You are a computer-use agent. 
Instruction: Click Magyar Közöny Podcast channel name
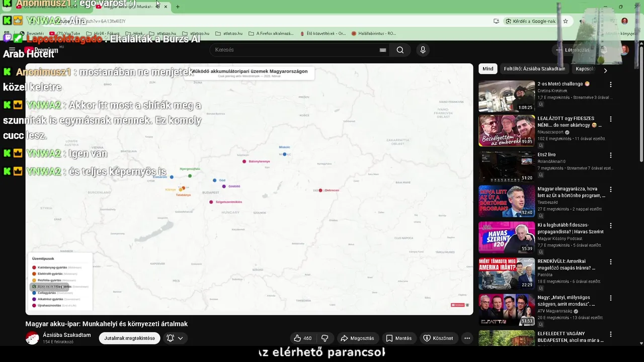(x=560, y=238)
